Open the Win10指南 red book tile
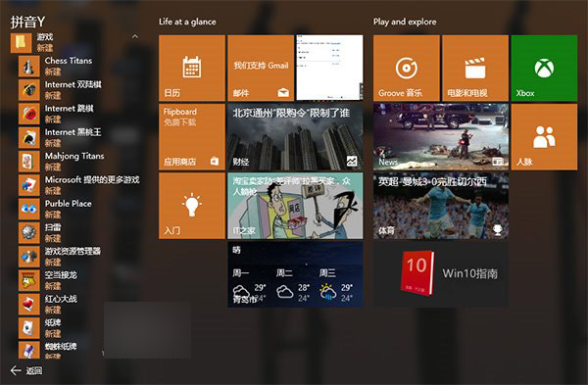Viewport: 588px width, 385px height. click(x=441, y=274)
